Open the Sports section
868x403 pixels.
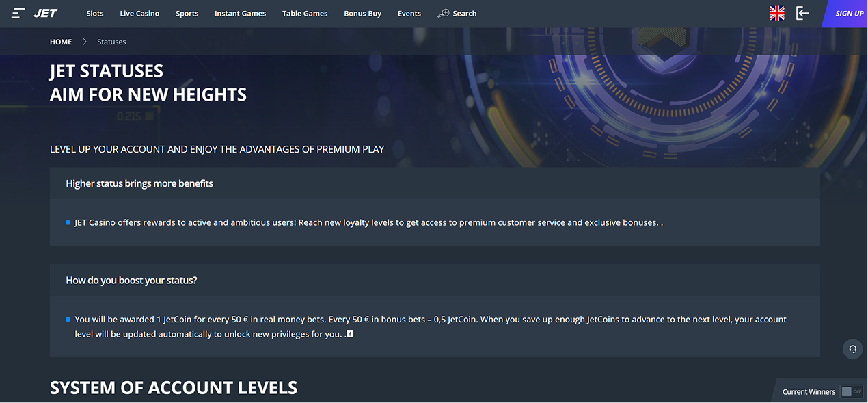[x=187, y=14]
